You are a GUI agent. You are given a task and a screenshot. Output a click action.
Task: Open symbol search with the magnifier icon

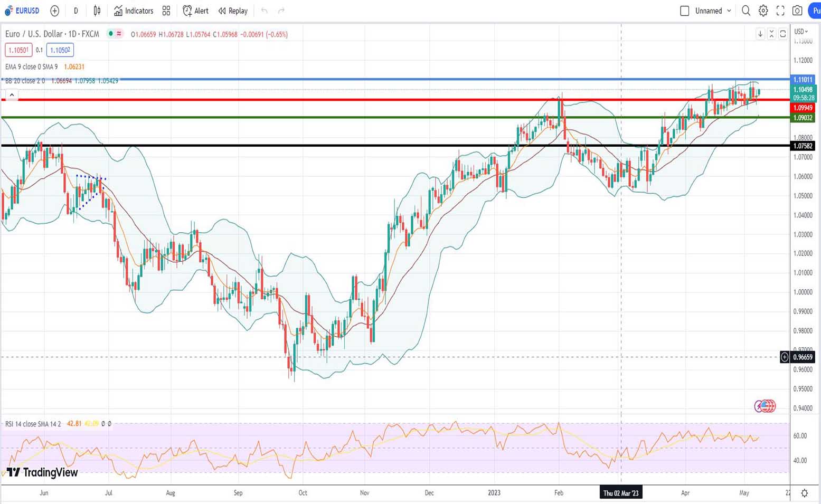[746, 11]
